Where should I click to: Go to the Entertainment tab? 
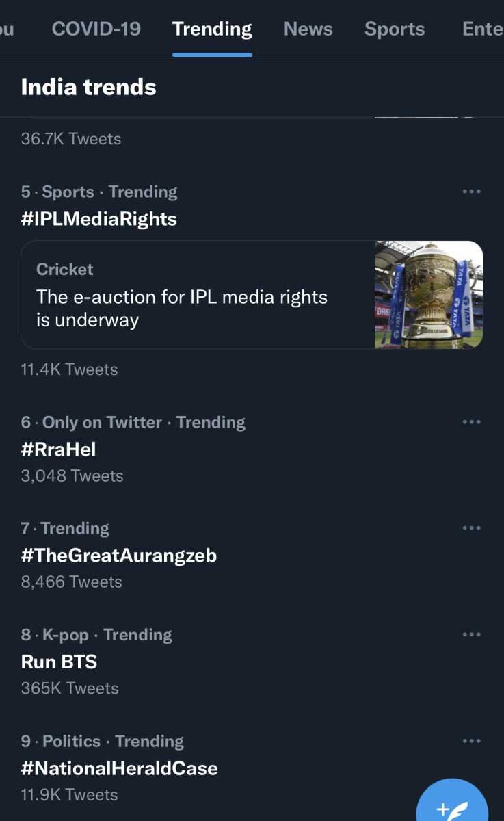click(482, 29)
